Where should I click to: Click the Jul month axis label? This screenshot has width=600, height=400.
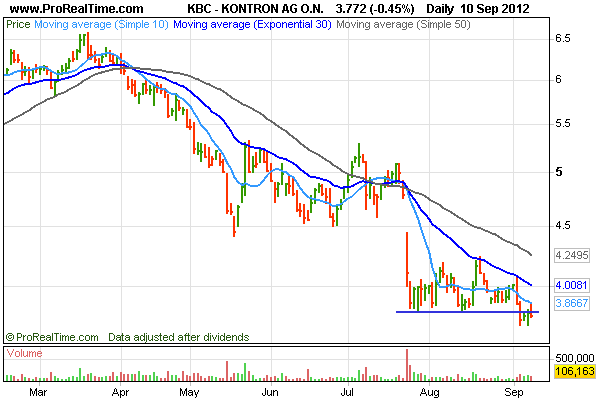click(x=347, y=392)
